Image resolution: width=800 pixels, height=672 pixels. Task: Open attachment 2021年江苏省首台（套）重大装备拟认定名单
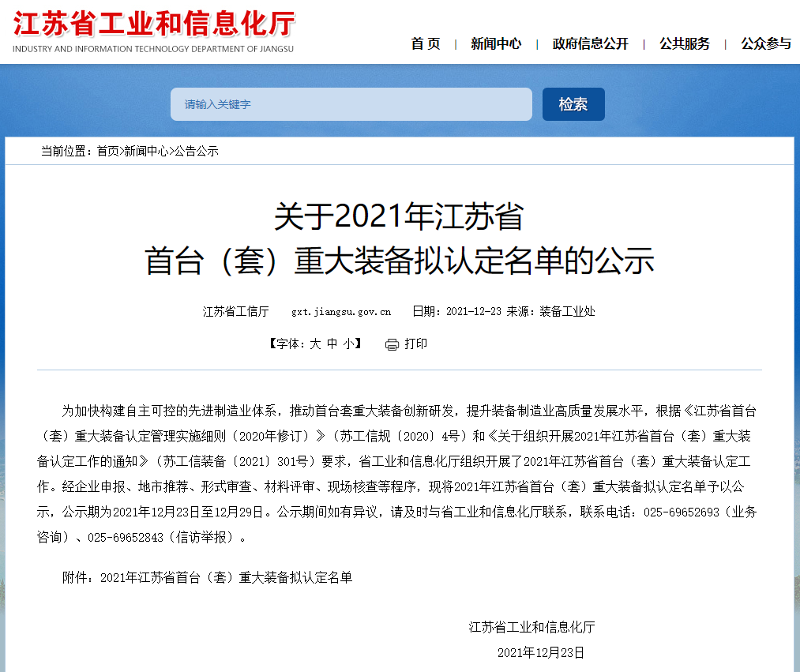coord(226,577)
